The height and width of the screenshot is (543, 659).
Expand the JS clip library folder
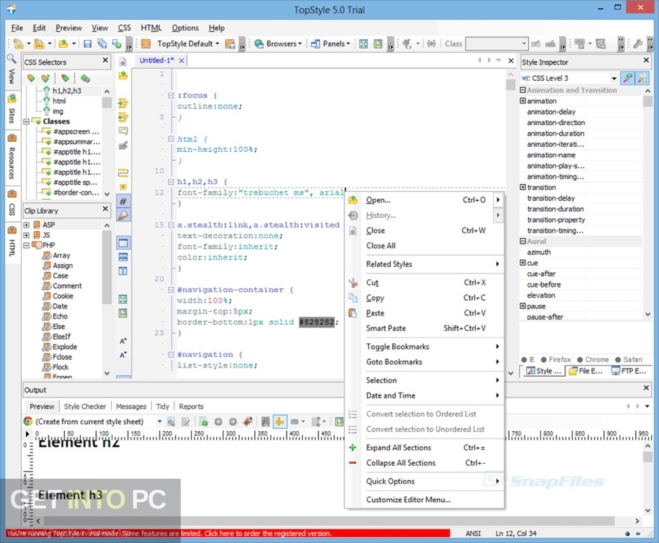tap(26, 235)
